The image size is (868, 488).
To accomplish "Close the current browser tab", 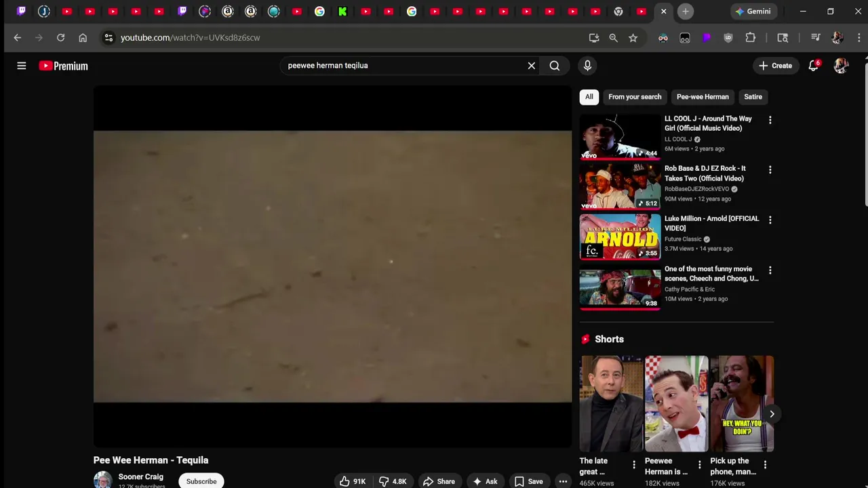I will 664,12.
